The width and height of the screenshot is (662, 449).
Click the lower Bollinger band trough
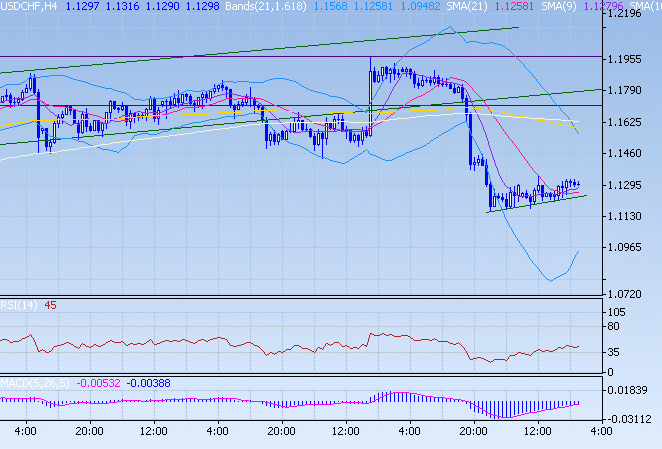point(551,280)
